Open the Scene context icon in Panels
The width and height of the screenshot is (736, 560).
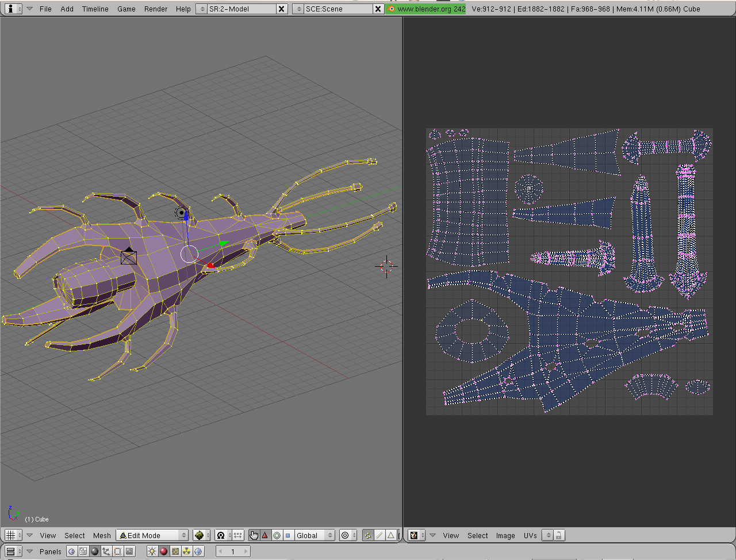[x=129, y=551]
